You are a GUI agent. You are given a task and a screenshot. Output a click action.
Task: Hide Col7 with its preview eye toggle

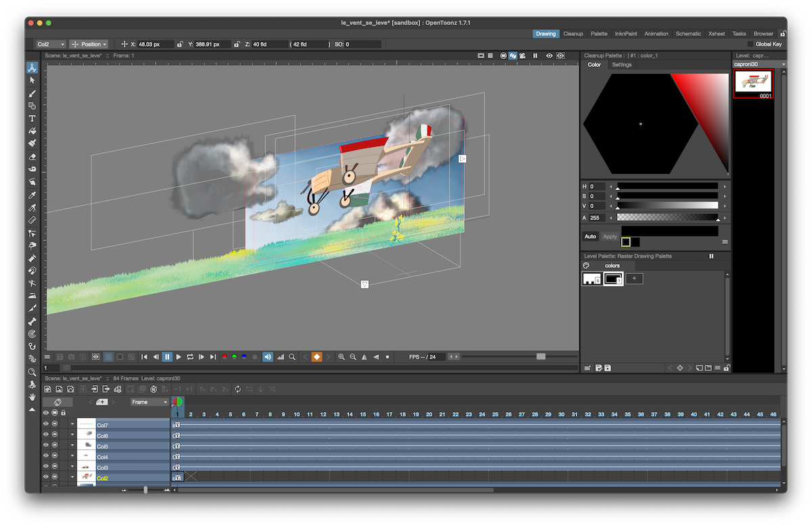point(46,425)
